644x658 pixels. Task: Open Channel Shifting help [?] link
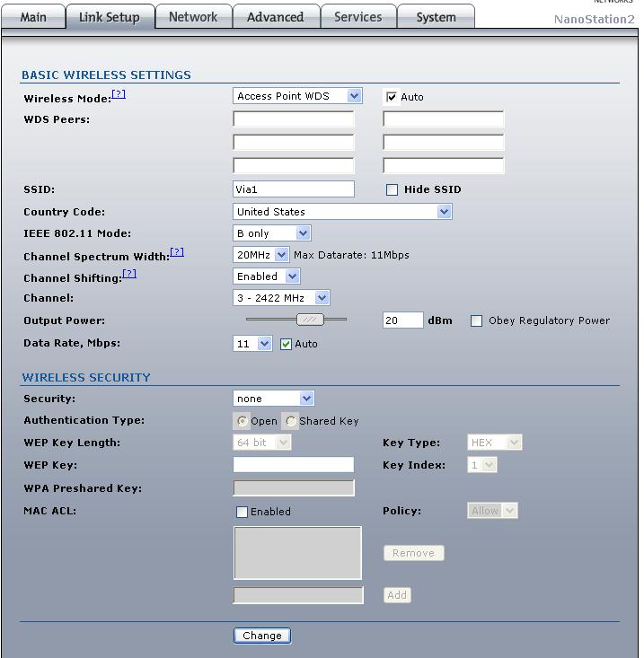point(129,274)
